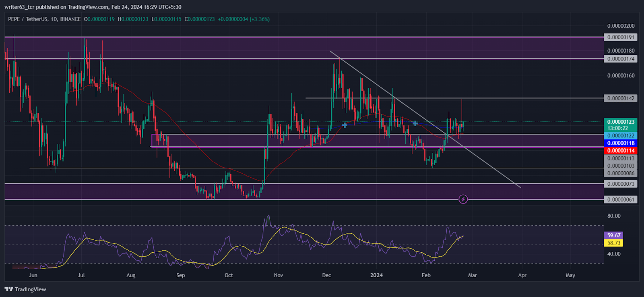Click the Aug label on the time axis

[x=131, y=275]
